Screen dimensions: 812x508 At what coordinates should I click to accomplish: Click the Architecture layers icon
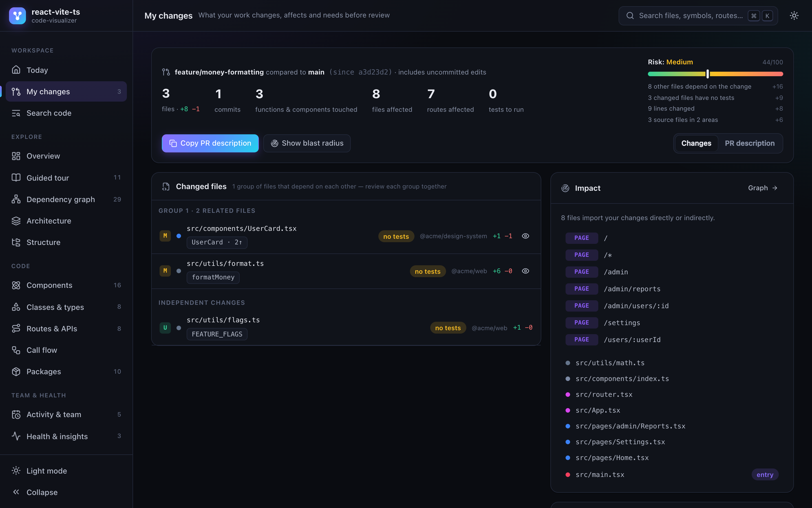point(16,221)
